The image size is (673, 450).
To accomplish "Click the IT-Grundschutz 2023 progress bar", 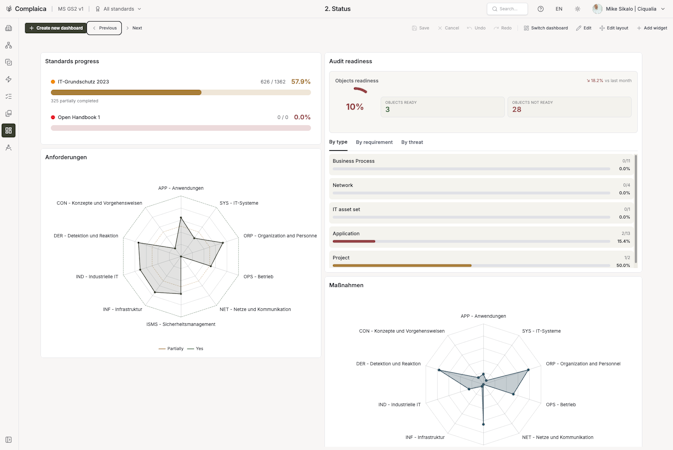I will point(181,92).
